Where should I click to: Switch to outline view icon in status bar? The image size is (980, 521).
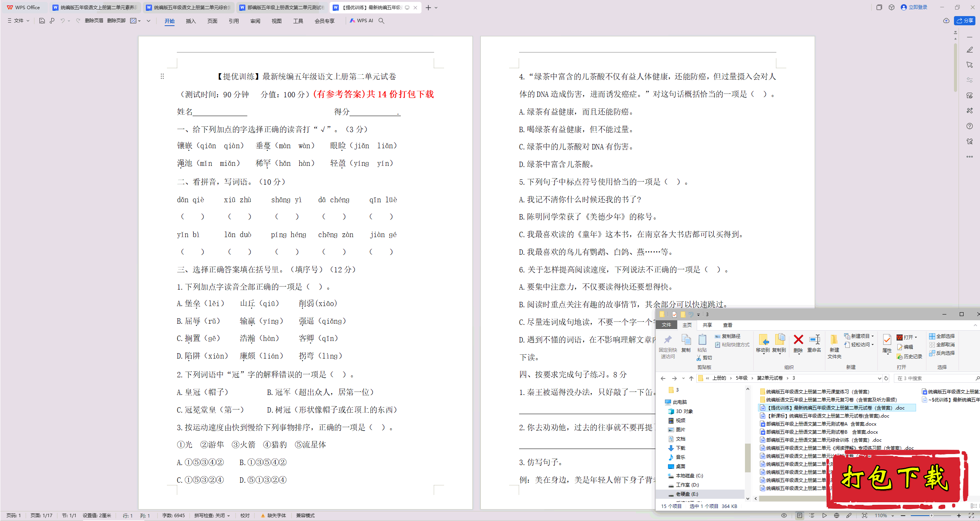[x=812, y=516]
